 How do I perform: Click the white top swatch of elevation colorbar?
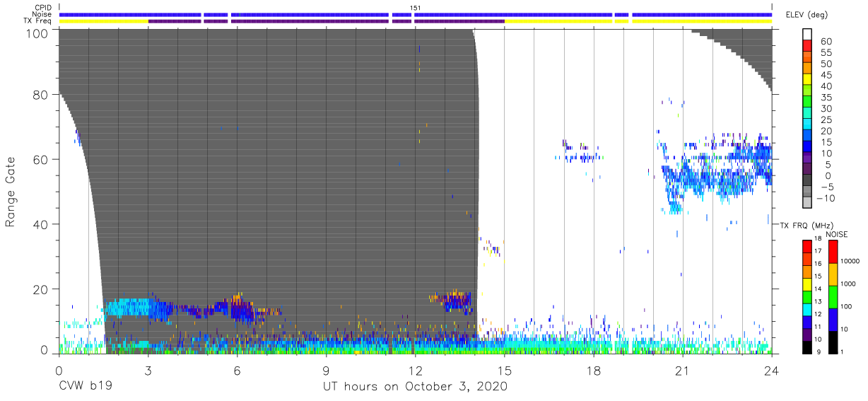(808, 35)
